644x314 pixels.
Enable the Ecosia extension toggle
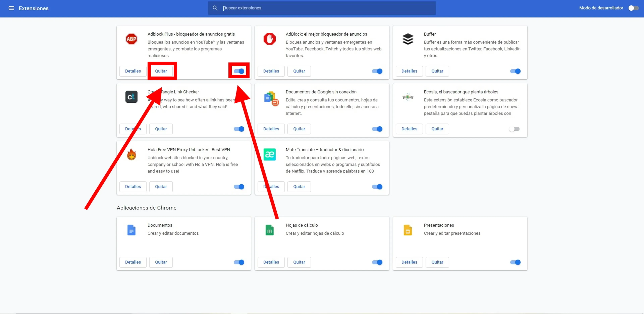click(515, 129)
